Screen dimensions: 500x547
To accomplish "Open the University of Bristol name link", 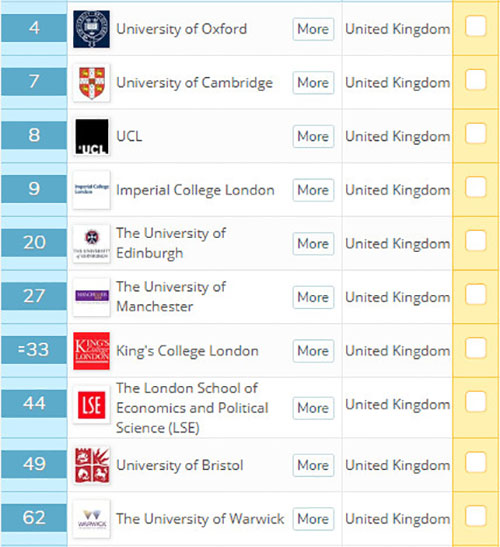I will click(180, 465).
